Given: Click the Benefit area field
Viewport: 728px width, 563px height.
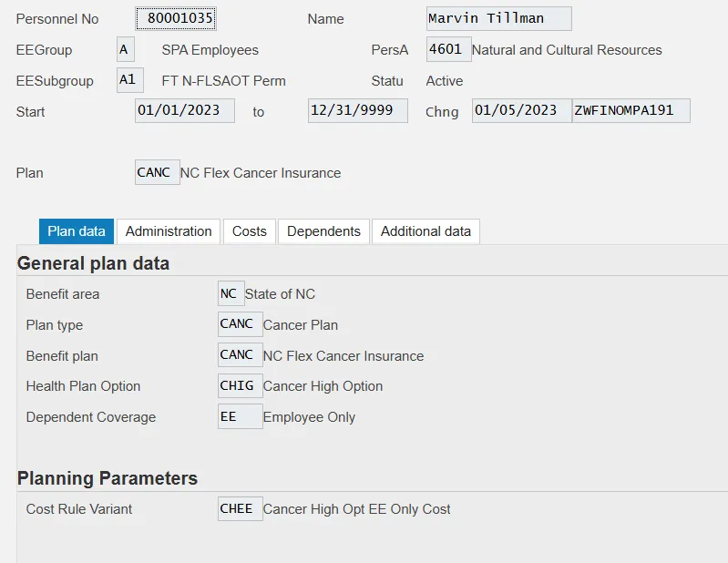Looking at the screenshot, I should point(231,294).
